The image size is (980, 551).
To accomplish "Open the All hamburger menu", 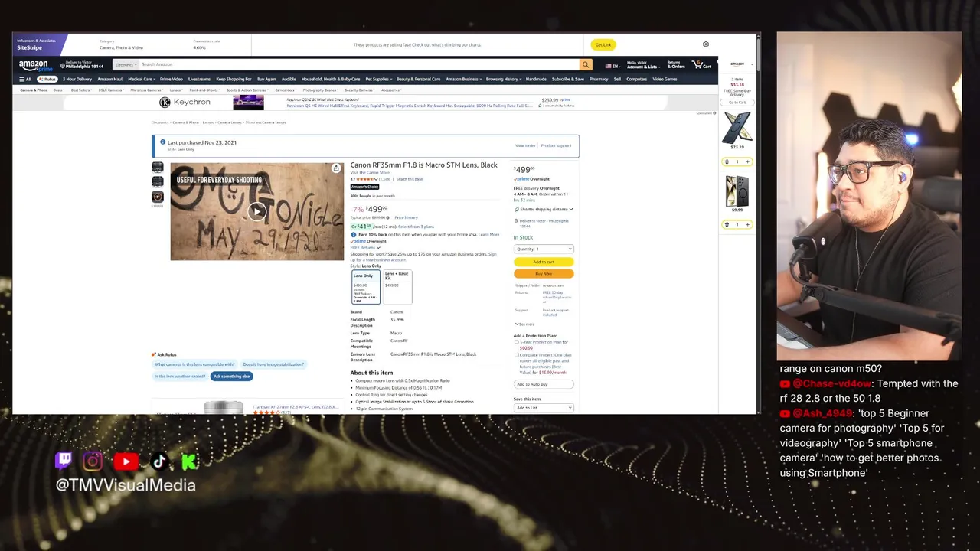I will (26, 79).
